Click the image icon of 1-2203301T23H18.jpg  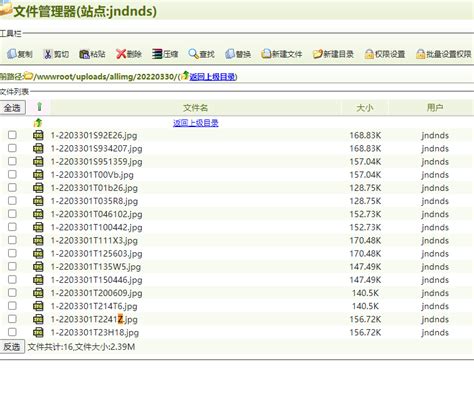(x=38, y=332)
